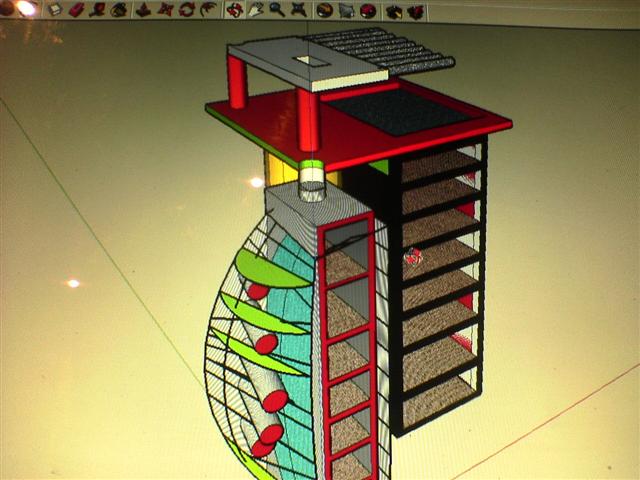
Task: Open the Get Models icon
Action: point(392,11)
